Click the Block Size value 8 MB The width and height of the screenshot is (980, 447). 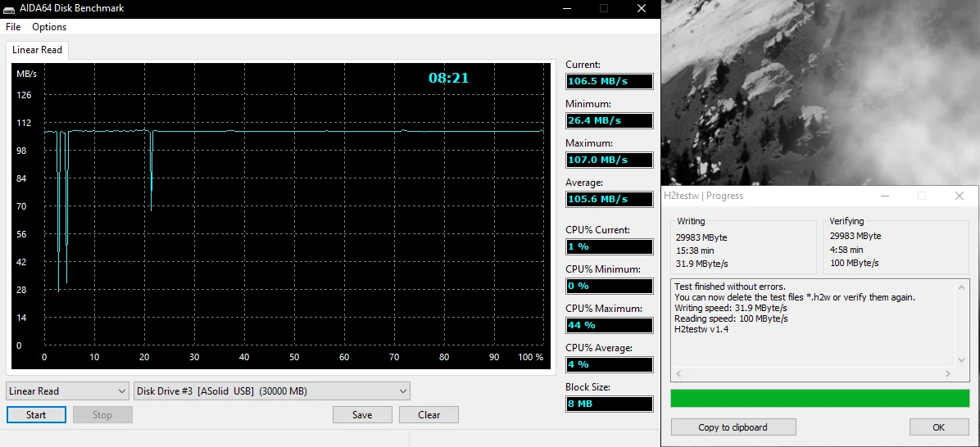(x=610, y=404)
